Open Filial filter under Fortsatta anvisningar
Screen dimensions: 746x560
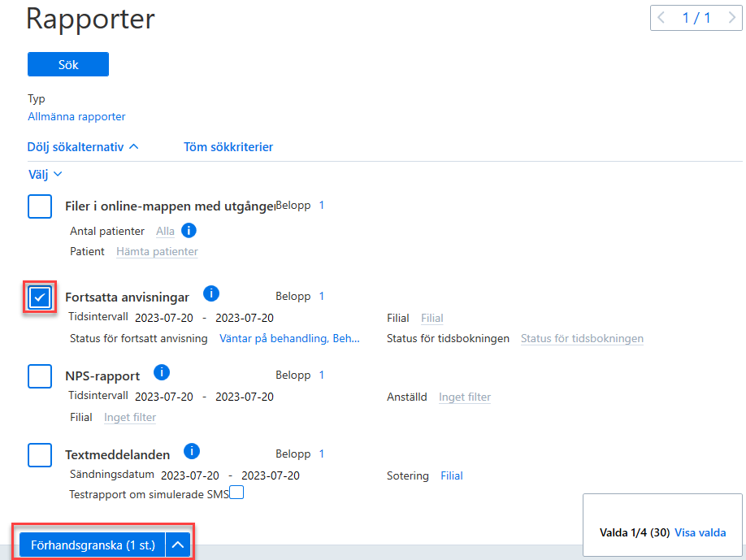pos(432,319)
